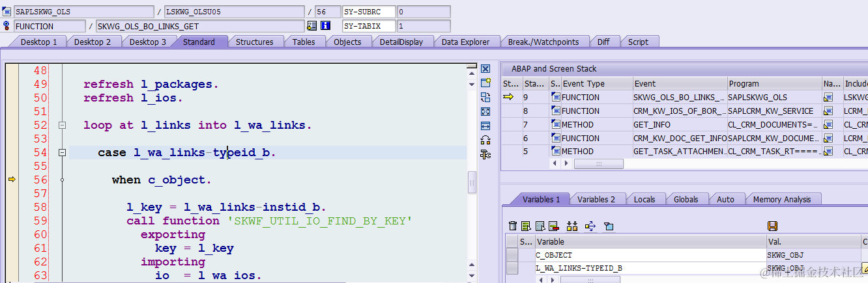Click navigation icon in row 9 Na... column
This screenshot has width=868, height=283.
[x=828, y=97]
